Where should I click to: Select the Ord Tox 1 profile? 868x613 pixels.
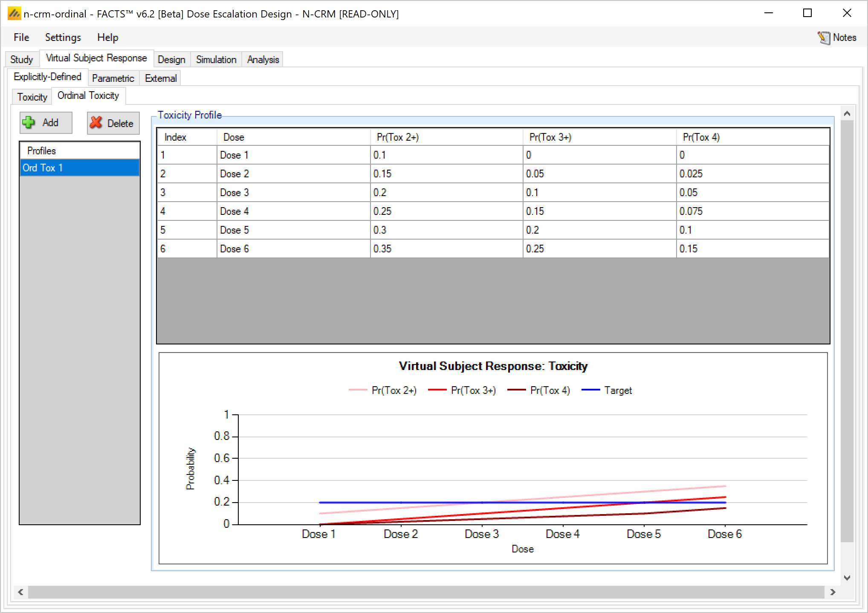tap(80, 168)
